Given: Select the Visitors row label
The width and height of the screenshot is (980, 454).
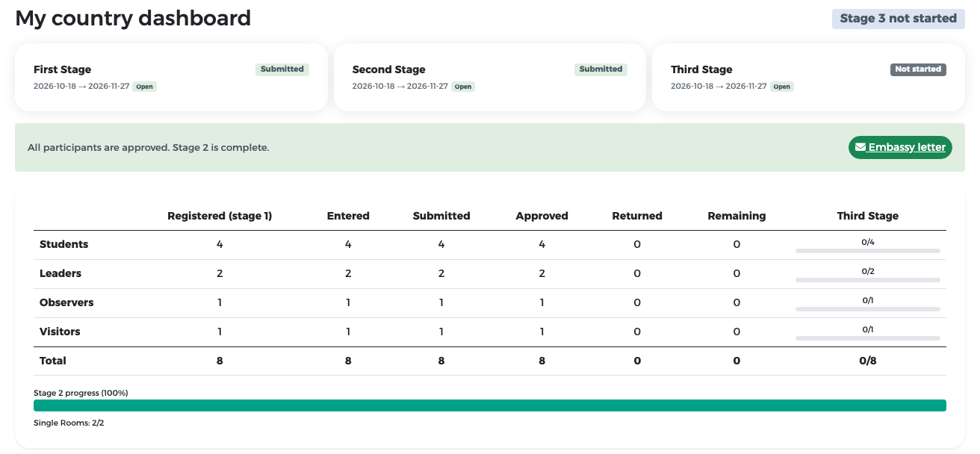Looking at the screenshot, I should click(x=60, y=332).
